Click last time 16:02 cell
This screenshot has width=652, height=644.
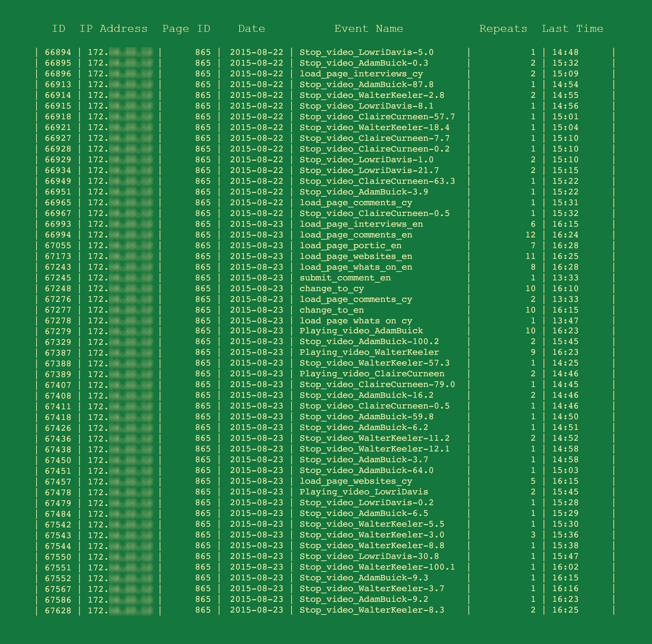click(x=565, y=567)
